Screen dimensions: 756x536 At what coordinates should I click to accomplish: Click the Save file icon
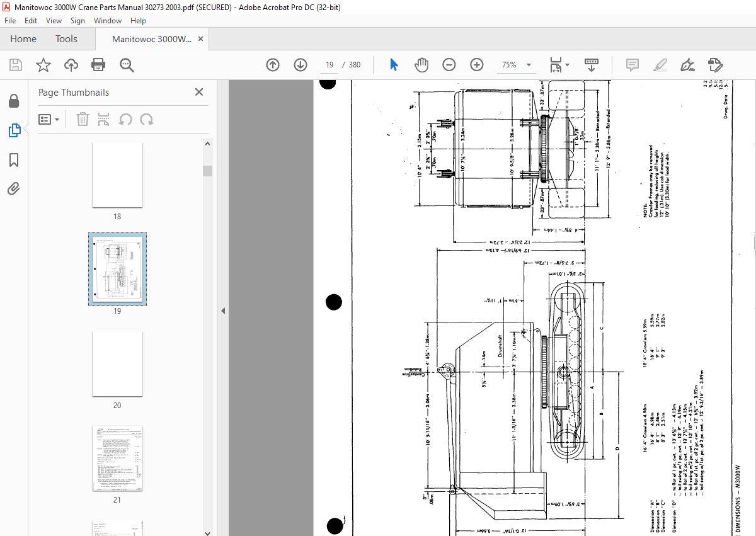coord(16,65)
